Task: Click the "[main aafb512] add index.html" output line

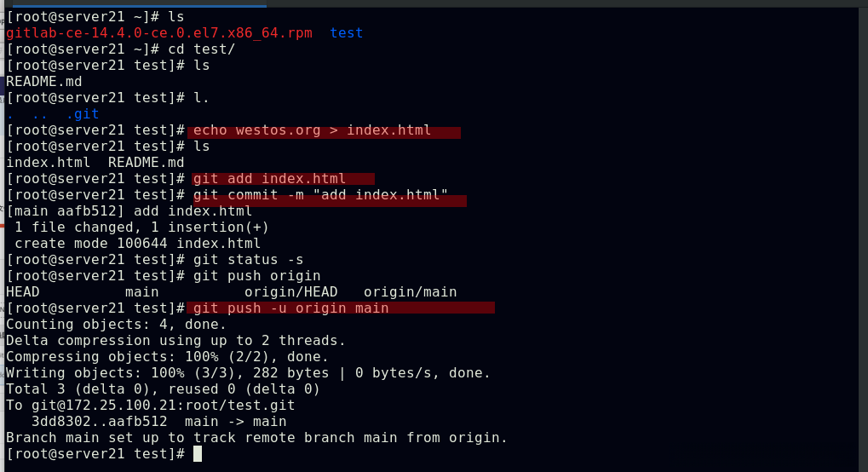Action: coord(129,211)
